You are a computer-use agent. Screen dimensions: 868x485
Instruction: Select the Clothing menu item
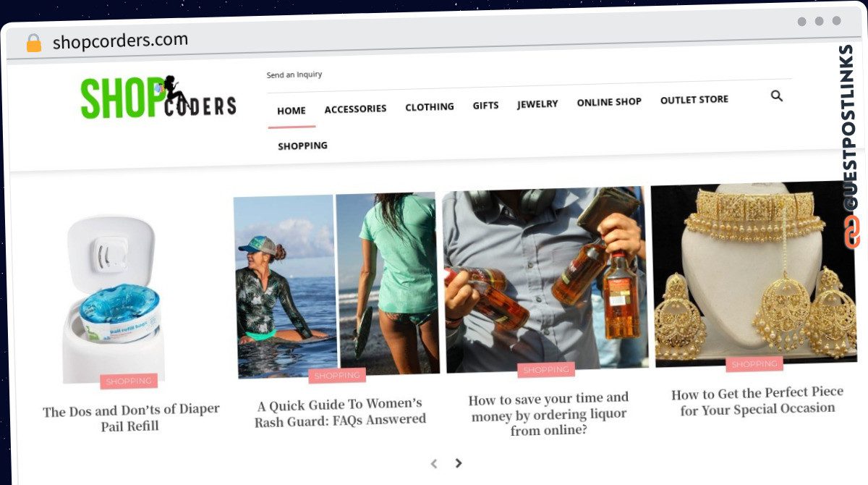coord(430,106)
